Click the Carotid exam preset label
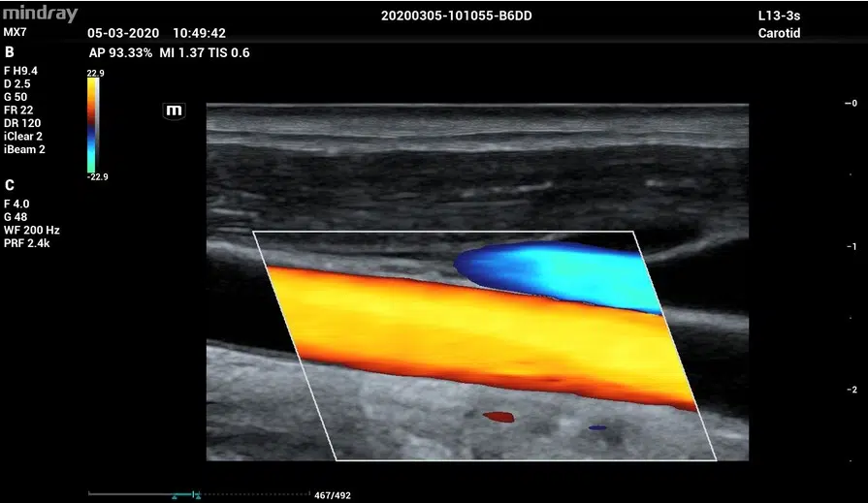 (779, 34)
